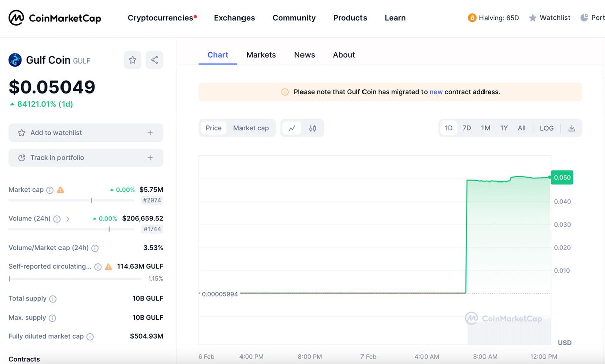
Task: Switch to the News tab
Action: (305, 55)
